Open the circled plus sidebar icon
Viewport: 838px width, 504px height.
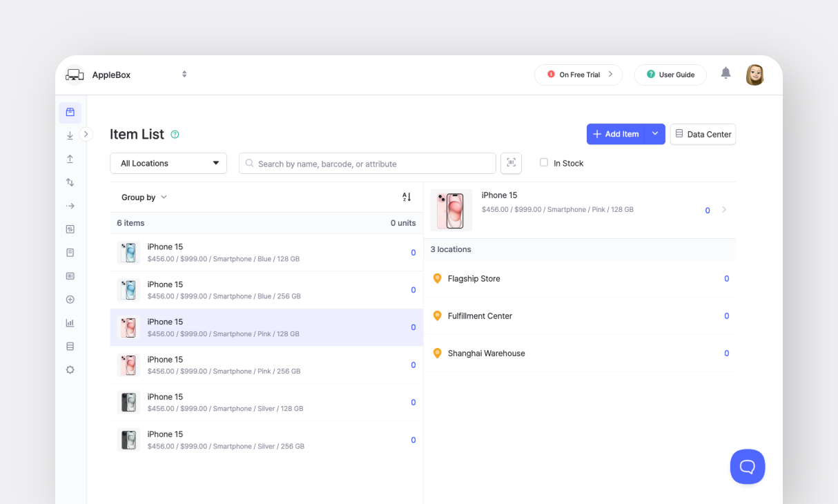tap(70, 300)
